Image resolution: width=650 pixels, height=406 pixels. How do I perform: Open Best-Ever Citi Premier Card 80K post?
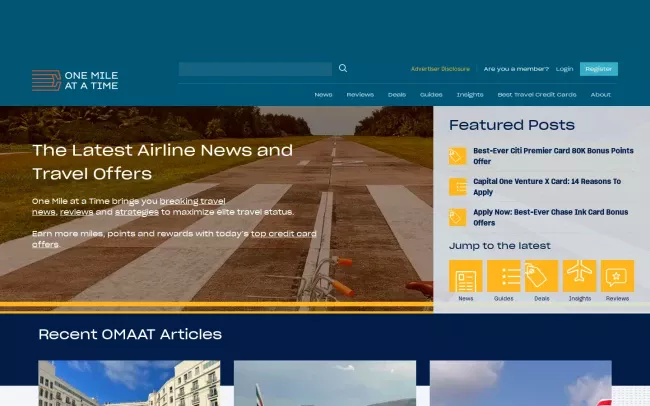pos(553,156)
